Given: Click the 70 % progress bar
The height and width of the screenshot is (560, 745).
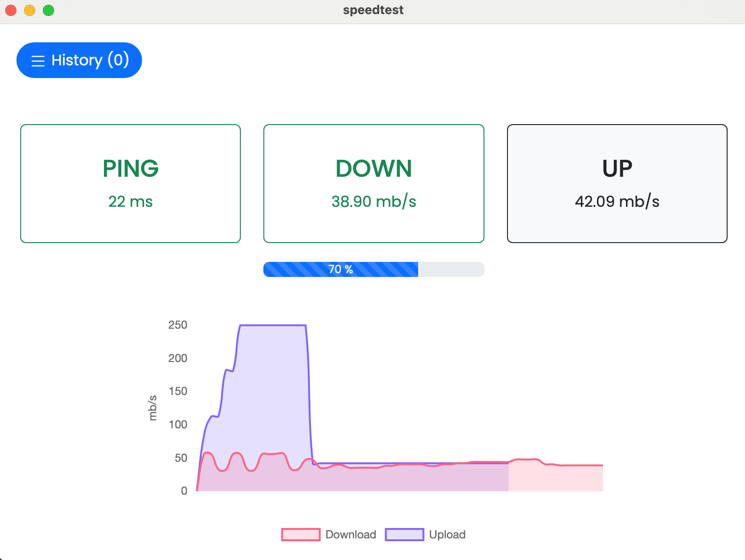Looking at the screenshot, I should click(373, 269).
